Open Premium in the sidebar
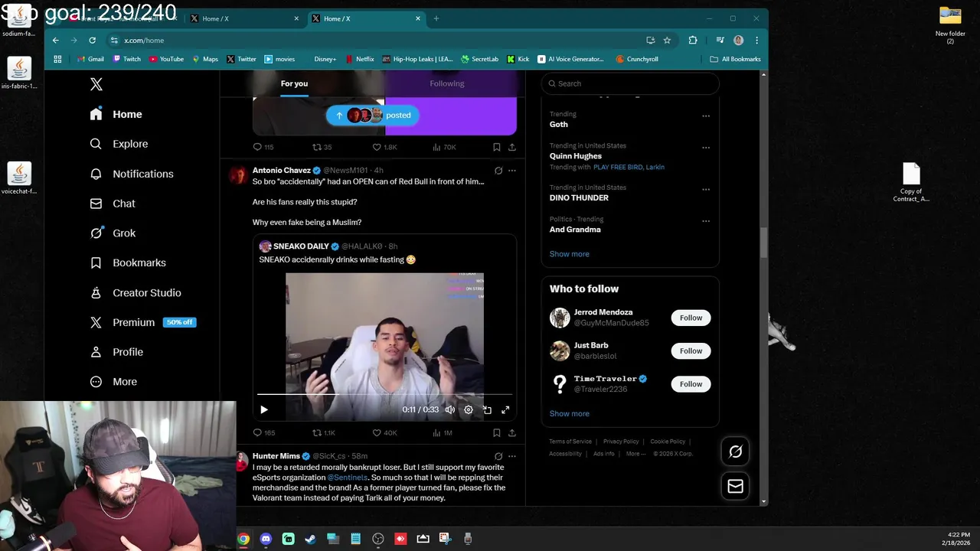The height and width of the screenshot is (551, 980). coord(142,322)
